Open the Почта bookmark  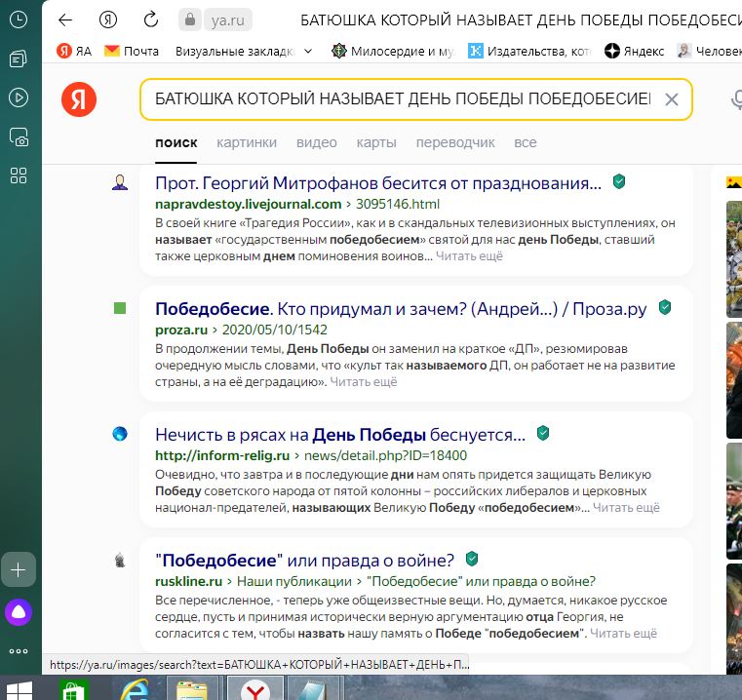point(131,51)
